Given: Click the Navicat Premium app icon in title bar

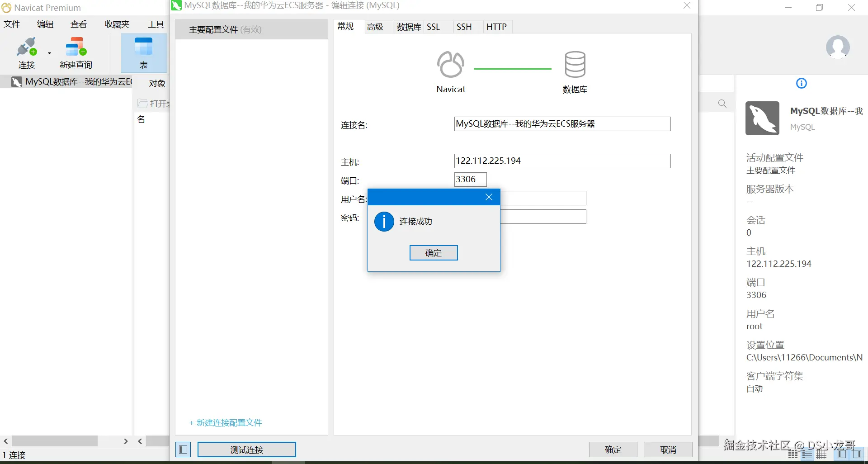Looking at the screenshot, I should pos(6,8).
